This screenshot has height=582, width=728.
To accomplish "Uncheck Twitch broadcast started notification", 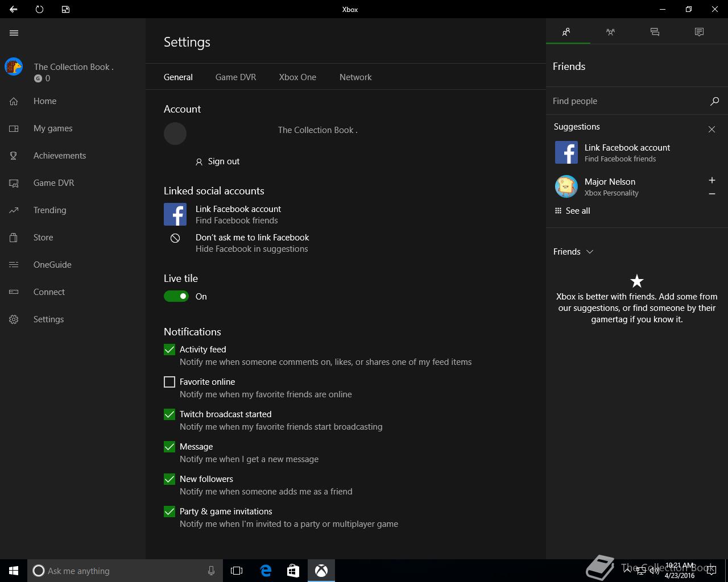I will click(x=169, y=414).
